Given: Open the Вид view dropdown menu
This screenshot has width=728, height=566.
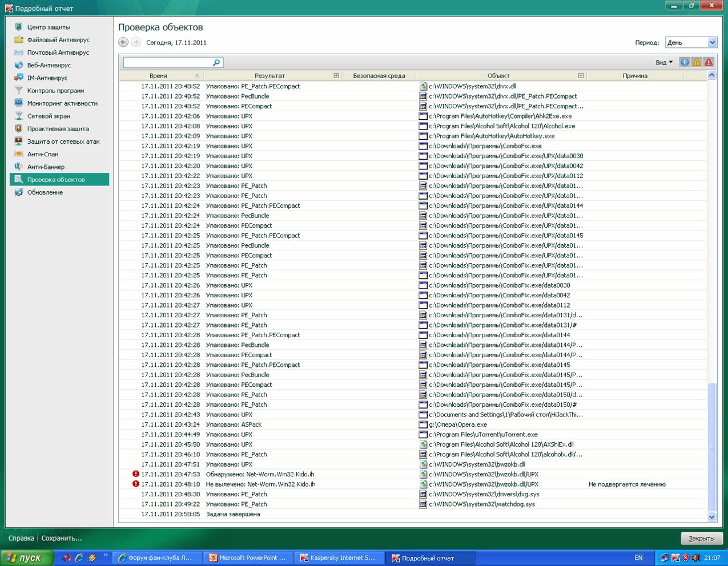Looking at the screenshot, I should point(664,62).
